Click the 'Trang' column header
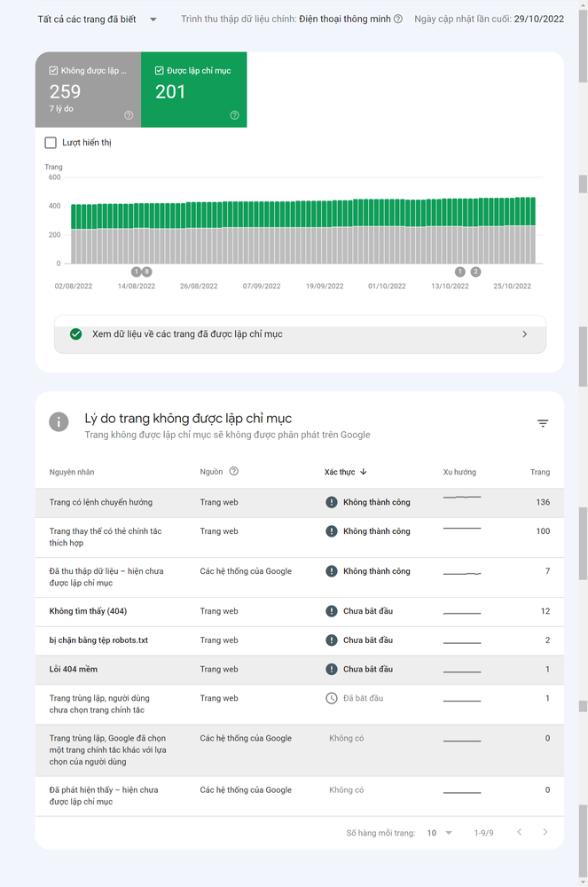This screenshot has width=588, height=887. 540,472
